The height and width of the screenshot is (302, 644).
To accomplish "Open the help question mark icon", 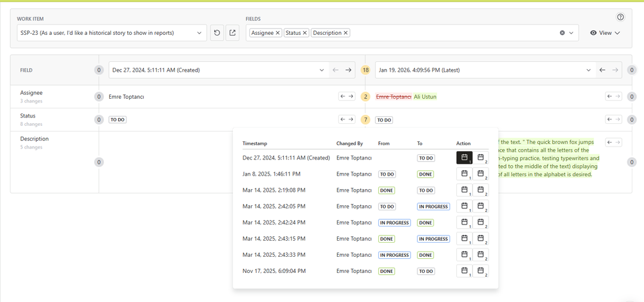I will (620, 17).
